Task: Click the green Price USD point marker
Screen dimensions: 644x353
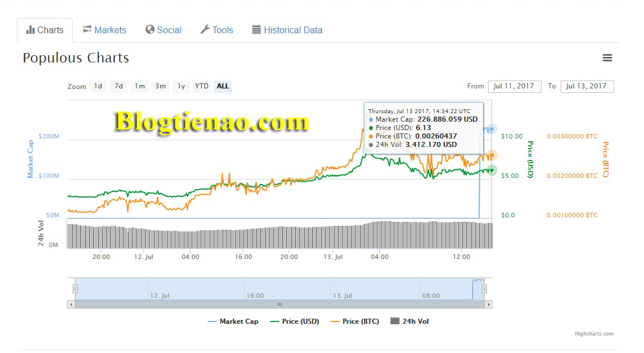Action: (491, 170)
